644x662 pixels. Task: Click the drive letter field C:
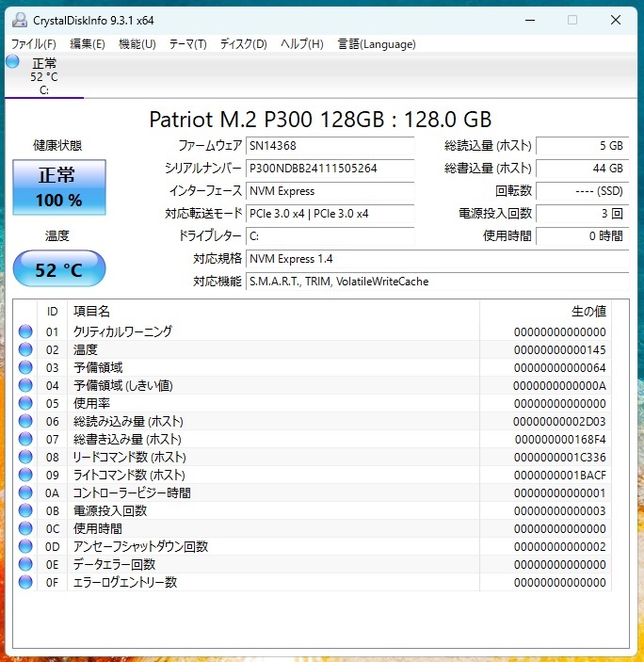[x=330, y=236]
